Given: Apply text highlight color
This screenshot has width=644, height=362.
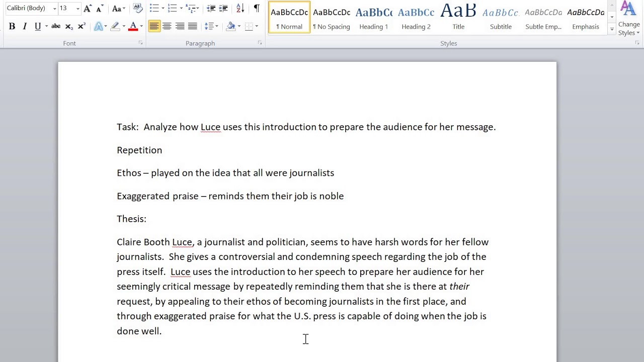Looking at the screenshot, I should [115, 26].
